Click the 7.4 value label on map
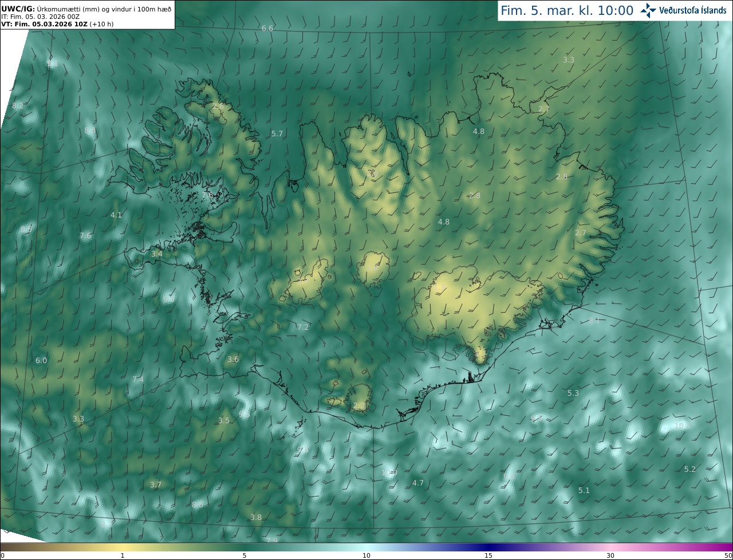733x560 pixels. [138, 379]
